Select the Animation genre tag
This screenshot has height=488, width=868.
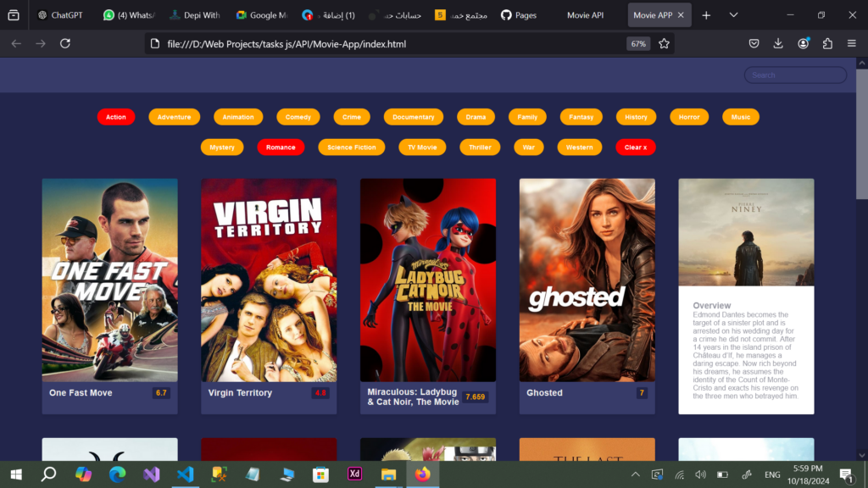(238, 117)
